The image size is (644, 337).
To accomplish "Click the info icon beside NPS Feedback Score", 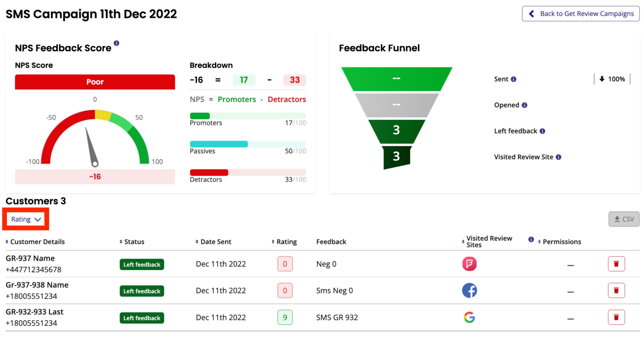I will pyautogui.click(x=117, y=43).
